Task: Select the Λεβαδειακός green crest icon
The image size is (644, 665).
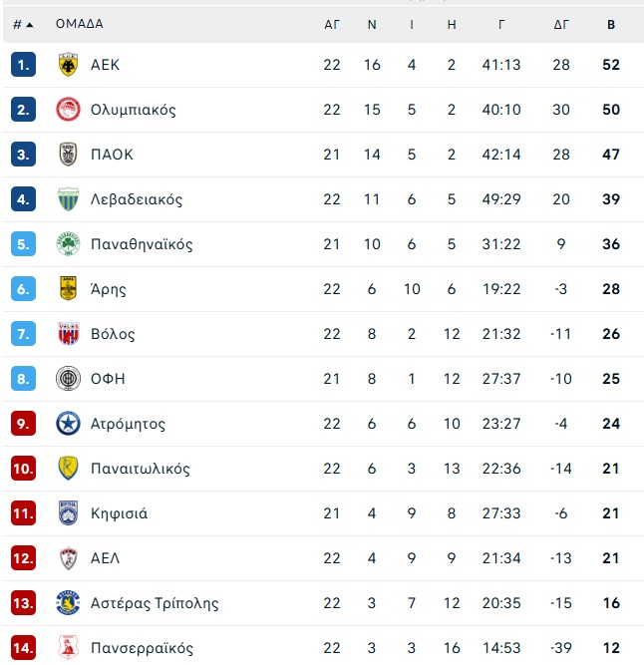Action: 68,199
